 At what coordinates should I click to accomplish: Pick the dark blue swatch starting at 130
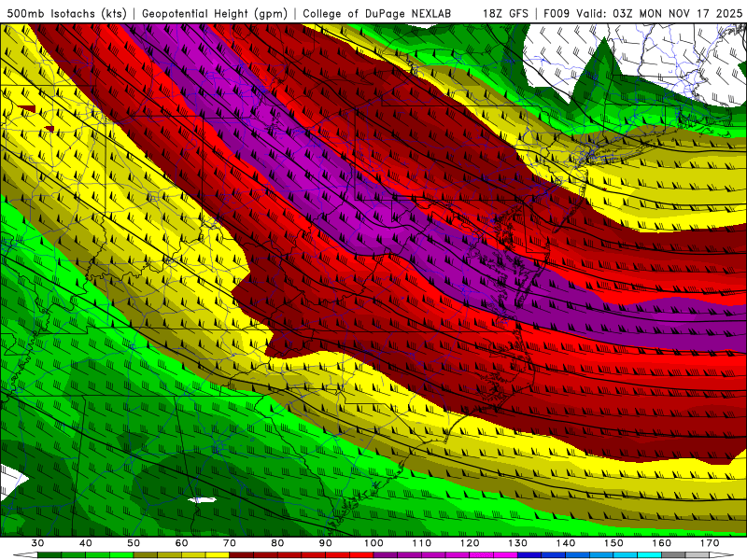[529, 555]
